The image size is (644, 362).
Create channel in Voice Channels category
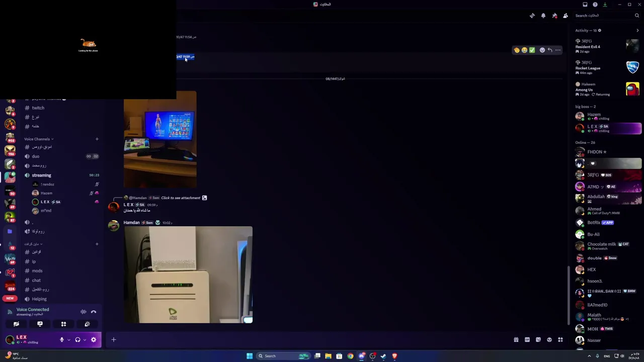(x=97, y=139)
